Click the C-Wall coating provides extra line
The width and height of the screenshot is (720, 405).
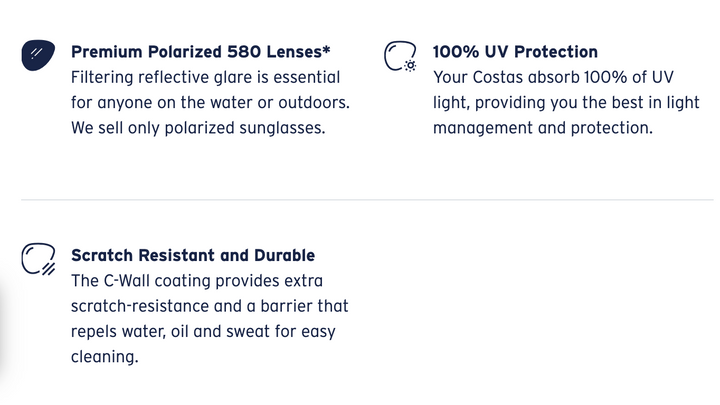click(x=197, y=281)
